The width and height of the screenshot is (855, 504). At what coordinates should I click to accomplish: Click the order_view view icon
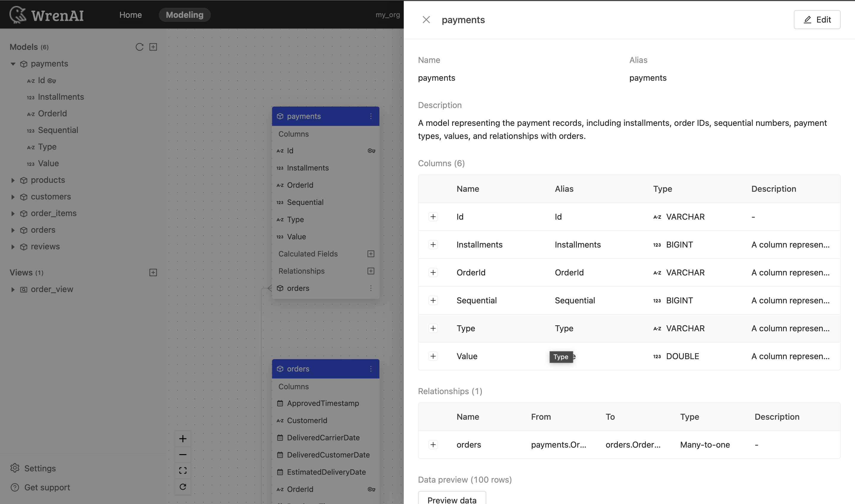23,289
